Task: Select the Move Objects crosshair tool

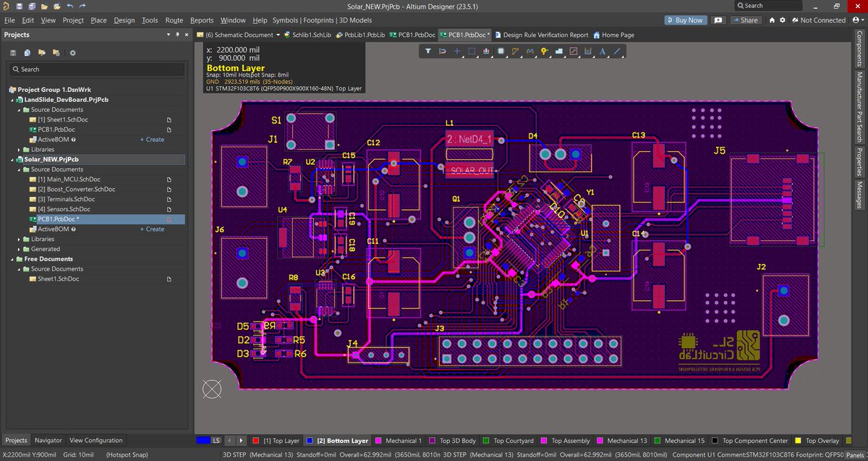Action: [456, 51]
